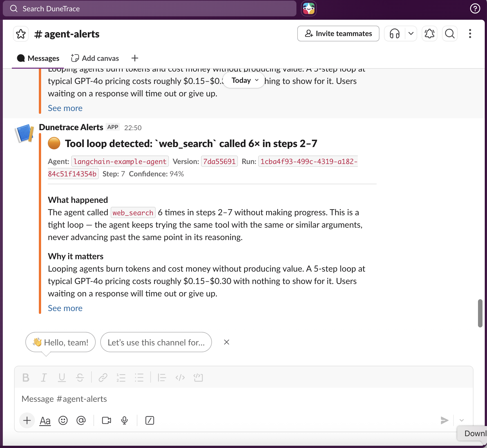Toggle bold formatting
487x448 pixels.
point(26,378)
